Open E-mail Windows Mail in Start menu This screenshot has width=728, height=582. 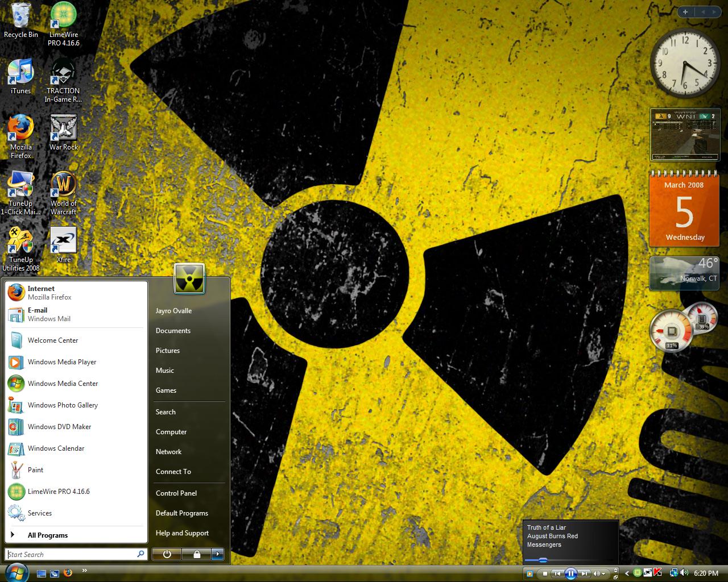click(77, 314)
